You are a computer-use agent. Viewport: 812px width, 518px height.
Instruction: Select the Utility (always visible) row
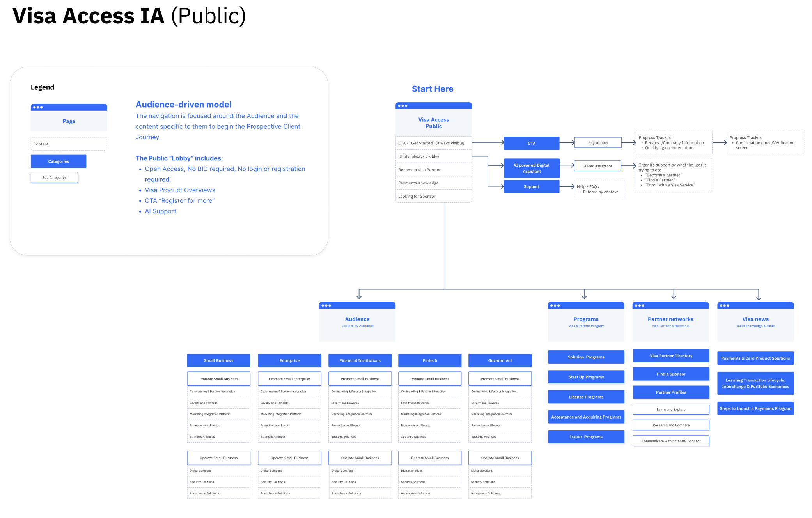coord(433,156)
